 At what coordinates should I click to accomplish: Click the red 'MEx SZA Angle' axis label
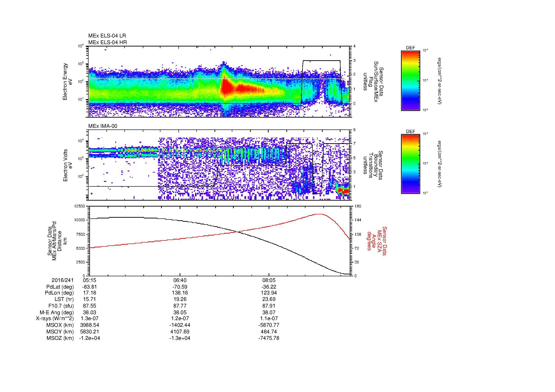(x=377, y=241)
